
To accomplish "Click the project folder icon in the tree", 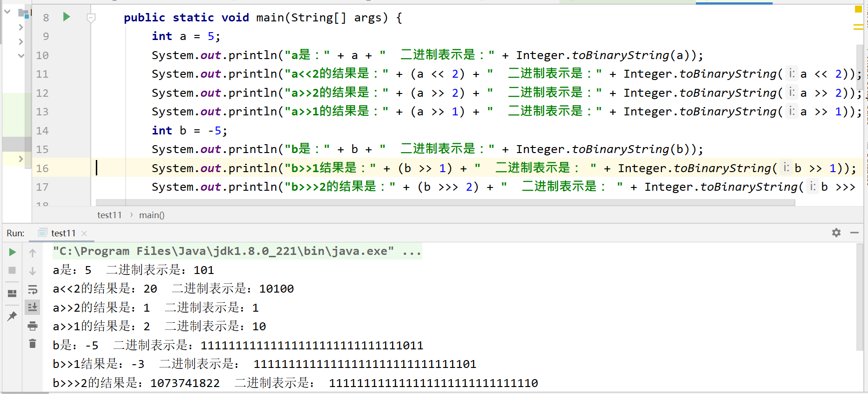I will (23, 13).
